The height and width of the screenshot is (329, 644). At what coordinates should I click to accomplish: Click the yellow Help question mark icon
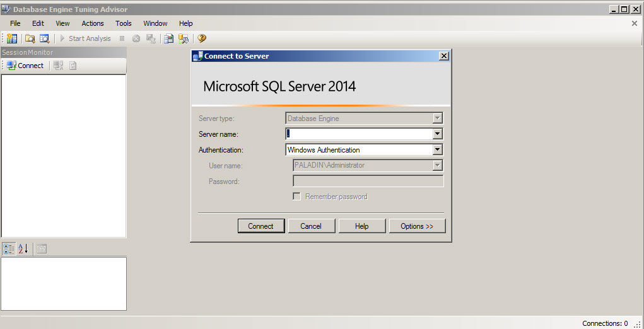point(202,38)
